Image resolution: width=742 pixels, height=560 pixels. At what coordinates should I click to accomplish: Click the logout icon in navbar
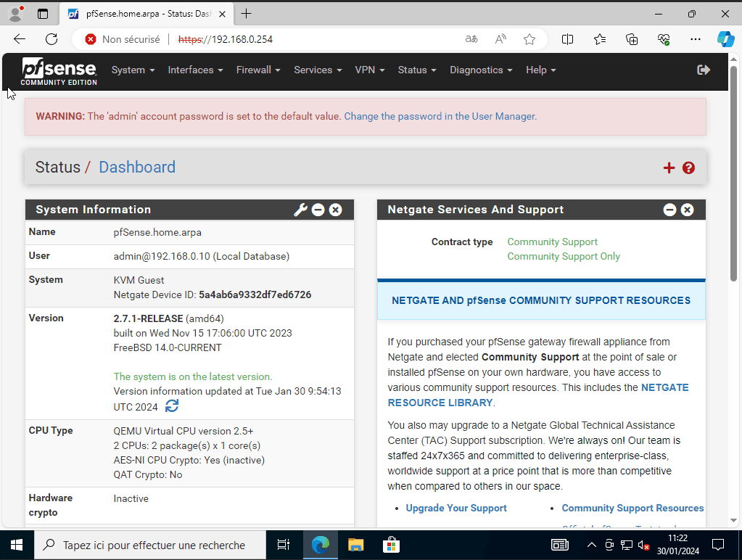tap(703, 70)
